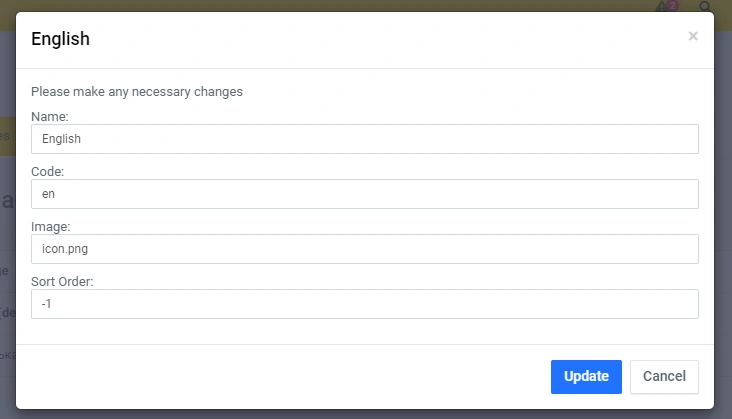Click the alert triangle notification icon

(x=661, y=7)
